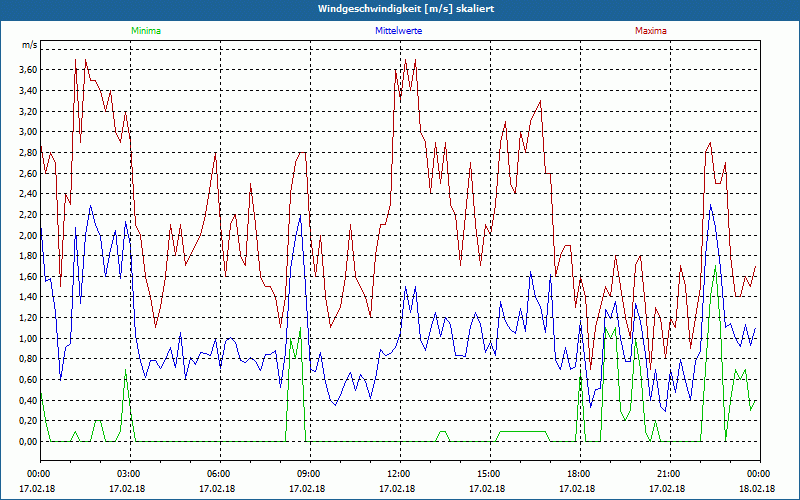Click the 3,40 y-axis value
800x500 pixels.
(29, 91)
